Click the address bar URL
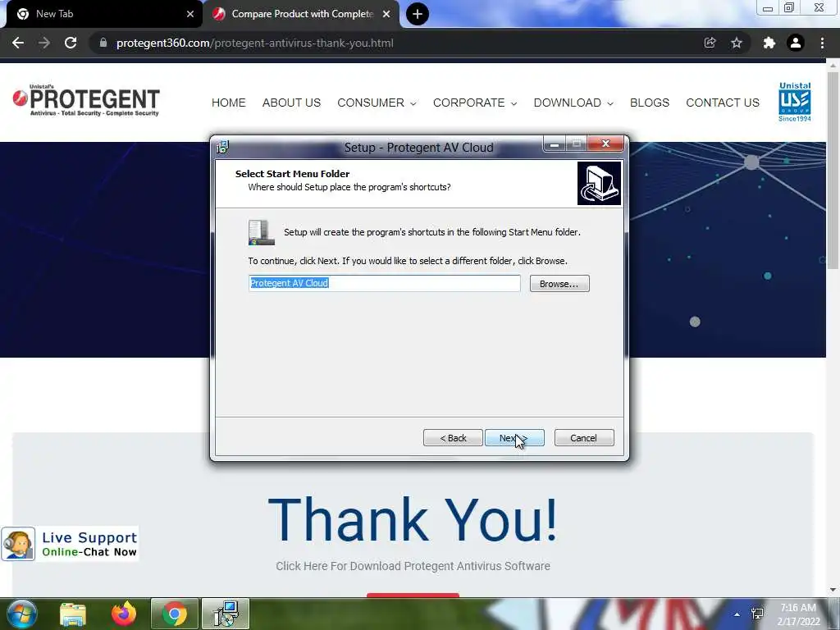Viewport: 840px width, 630px height. pyautogui.click(x=255, y=43)
